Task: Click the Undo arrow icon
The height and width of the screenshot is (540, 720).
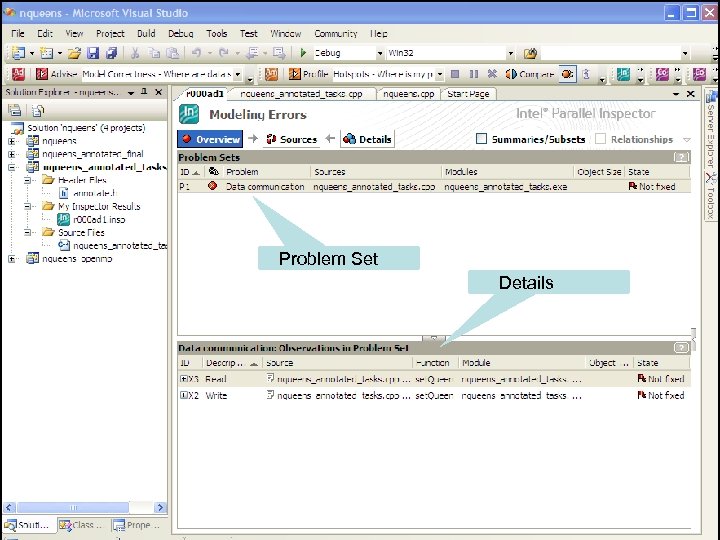Action: tap(197, 53)
